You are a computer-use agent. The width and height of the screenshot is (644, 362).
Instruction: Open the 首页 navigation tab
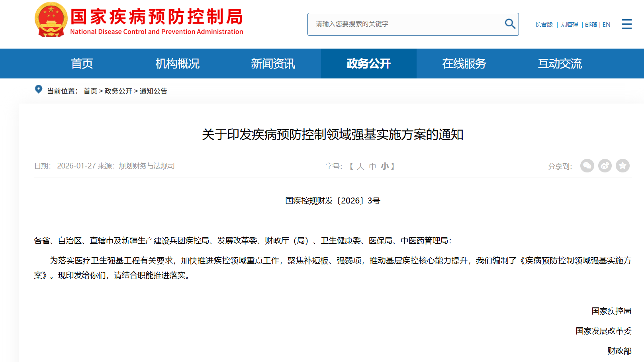pos(82,64)
